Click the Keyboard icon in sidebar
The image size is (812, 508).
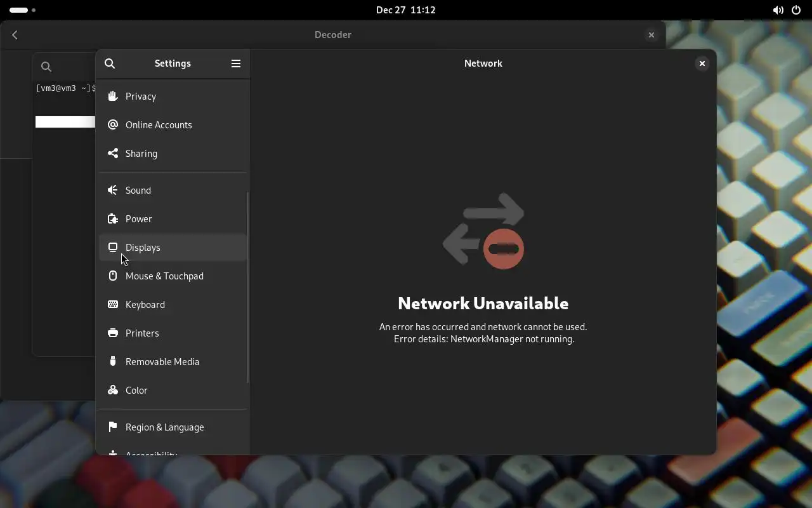(x=113, y=304)
